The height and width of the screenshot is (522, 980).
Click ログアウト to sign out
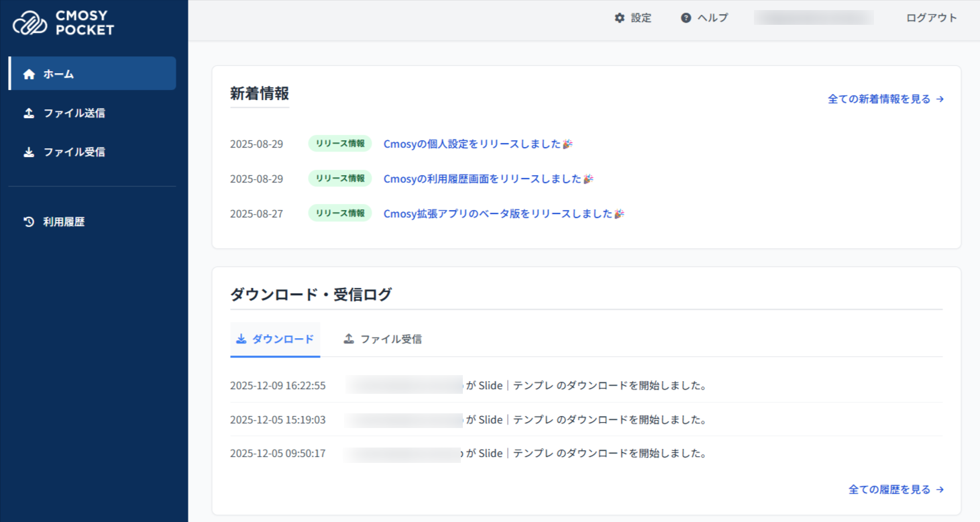931,18
